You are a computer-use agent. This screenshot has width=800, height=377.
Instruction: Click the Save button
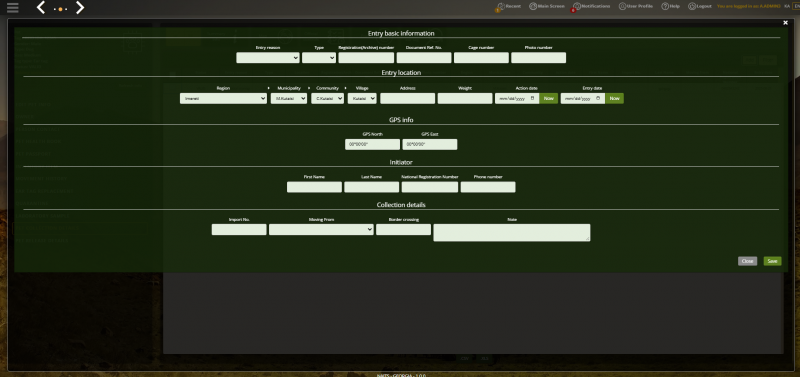click(772, 261)
